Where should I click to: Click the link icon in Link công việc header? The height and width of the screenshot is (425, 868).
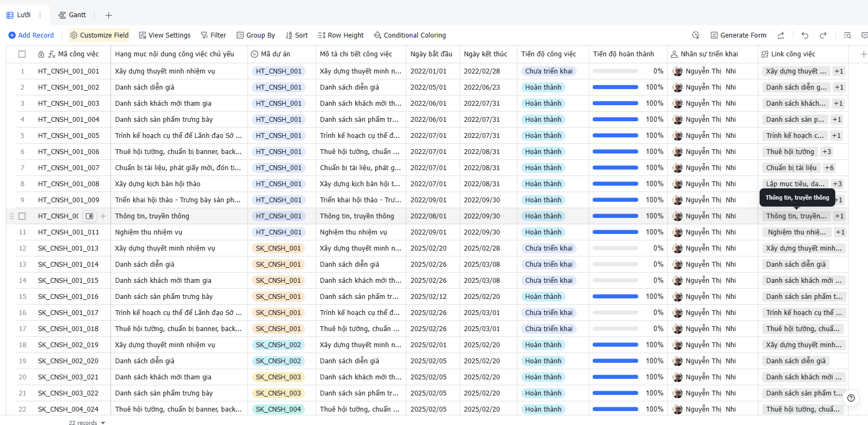coord(764,54)
